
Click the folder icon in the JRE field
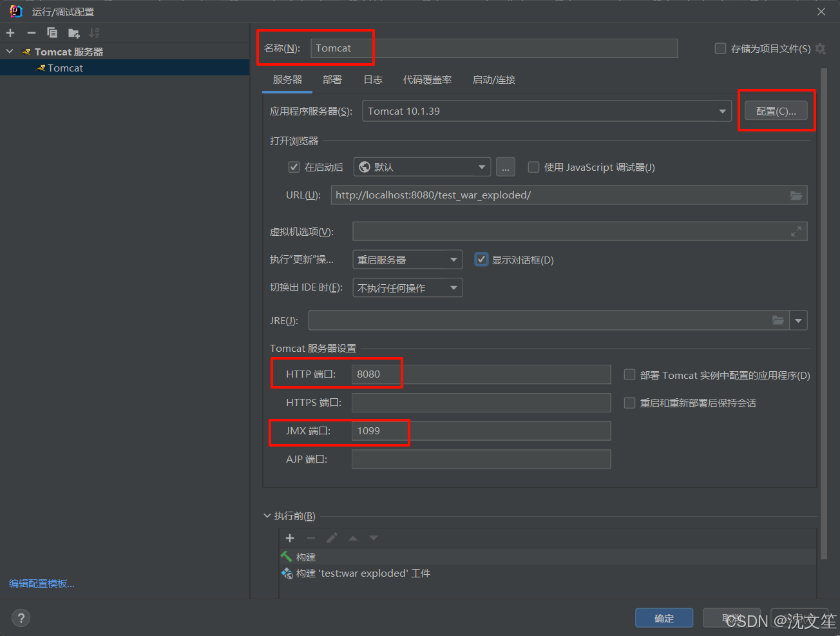point(778,320)
